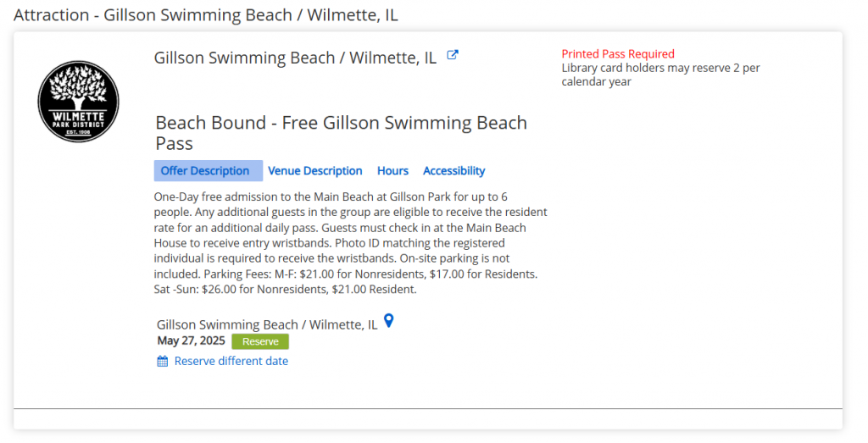
Task: Click the Reserve different date link
Action: [x=231, y=362]
